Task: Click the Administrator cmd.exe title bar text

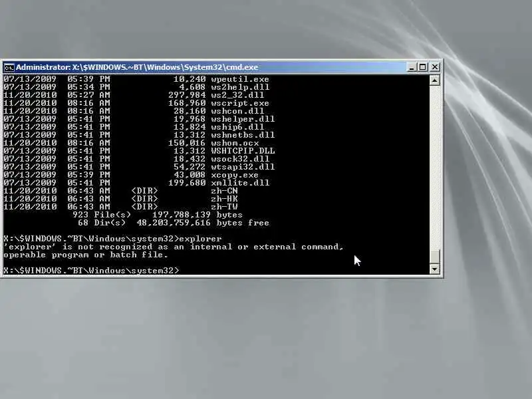Action: [137, 67]
